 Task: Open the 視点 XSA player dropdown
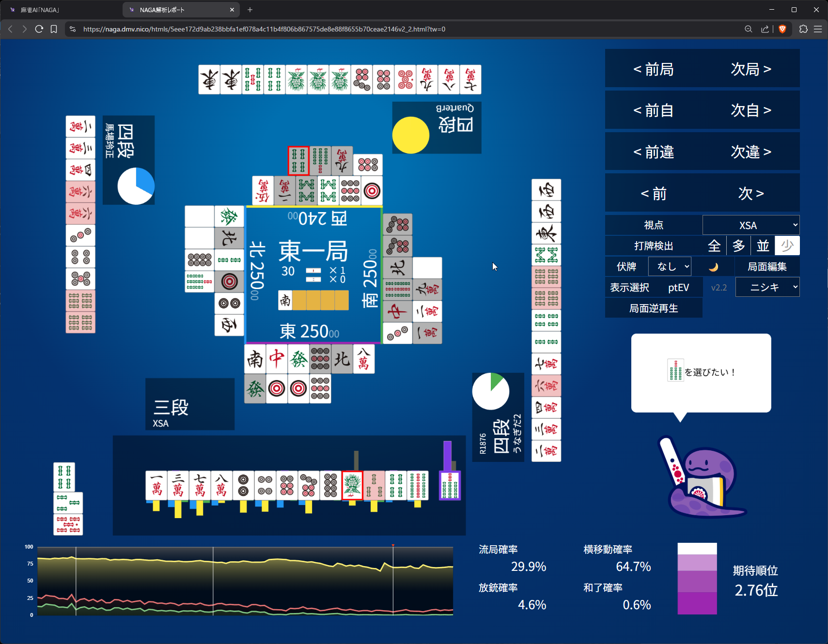(751, 225)
